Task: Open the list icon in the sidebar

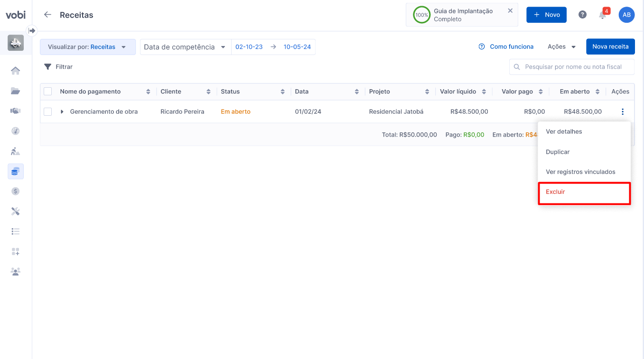Action: click(x=16, y=231)
